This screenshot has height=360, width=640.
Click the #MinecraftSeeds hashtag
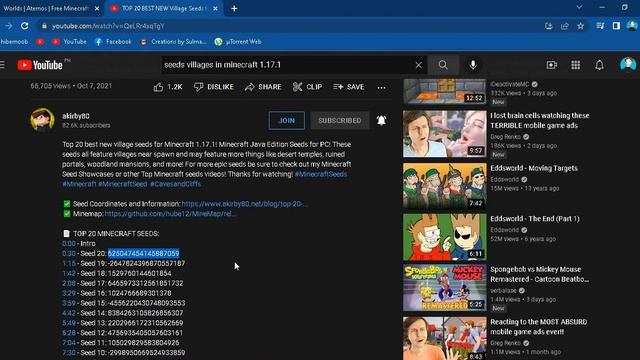pyautogui.click(x=321, y=174)
